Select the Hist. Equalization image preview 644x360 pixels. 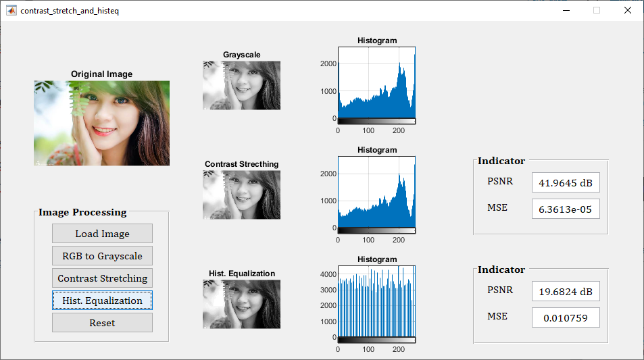241,304
